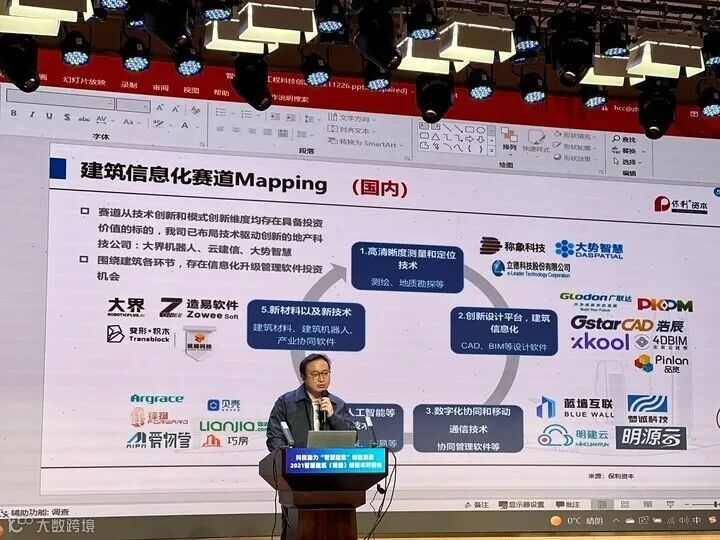Image resolution: width=720 pixels, height=540 pixels.
Task: Click 替换 Replace button
Action: (626, 151)
